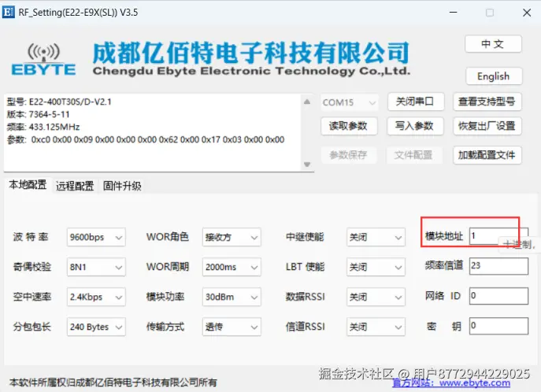Open the 奇偶校验 8N1 dropdown

click(96, 267)
